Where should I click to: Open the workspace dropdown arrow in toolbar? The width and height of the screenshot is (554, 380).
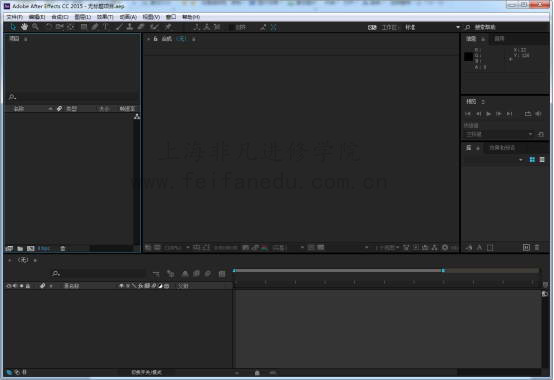[x=458, y=27]
